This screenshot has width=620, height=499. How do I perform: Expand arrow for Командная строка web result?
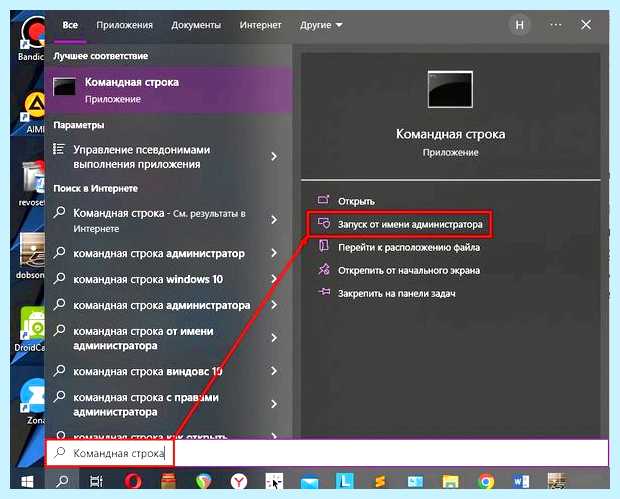pos(274,219)
